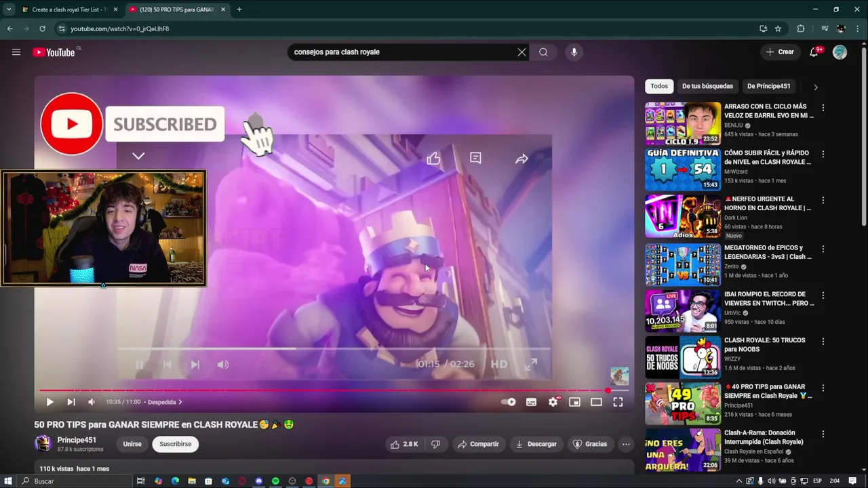
Task: Click the address bar URL
Action: 120,28
